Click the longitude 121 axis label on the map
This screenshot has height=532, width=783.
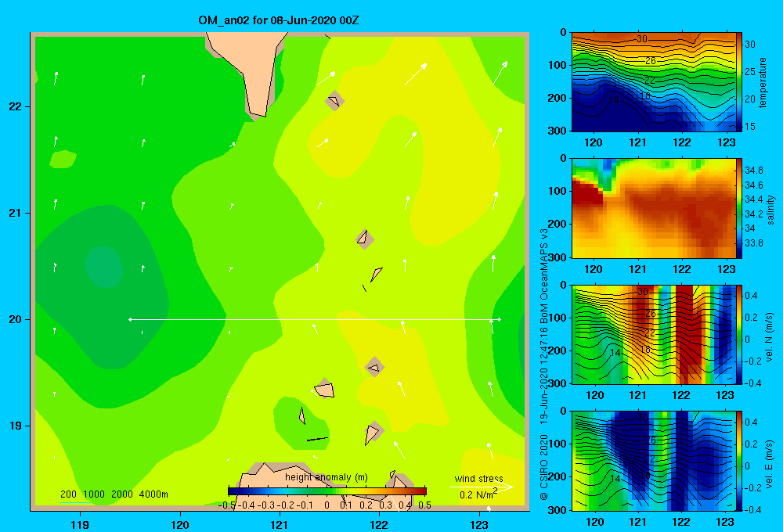280,524
